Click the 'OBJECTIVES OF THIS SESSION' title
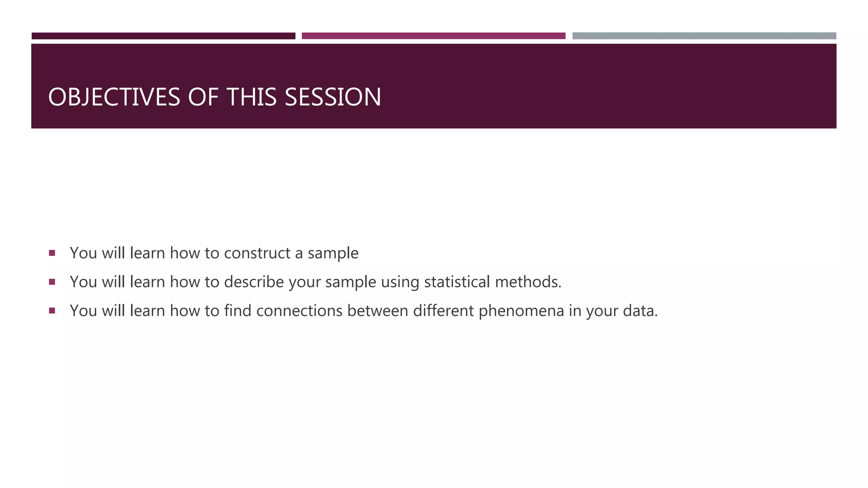Image resolution: width=868 pixels, height=488 pixels. (x=214, y=97)
